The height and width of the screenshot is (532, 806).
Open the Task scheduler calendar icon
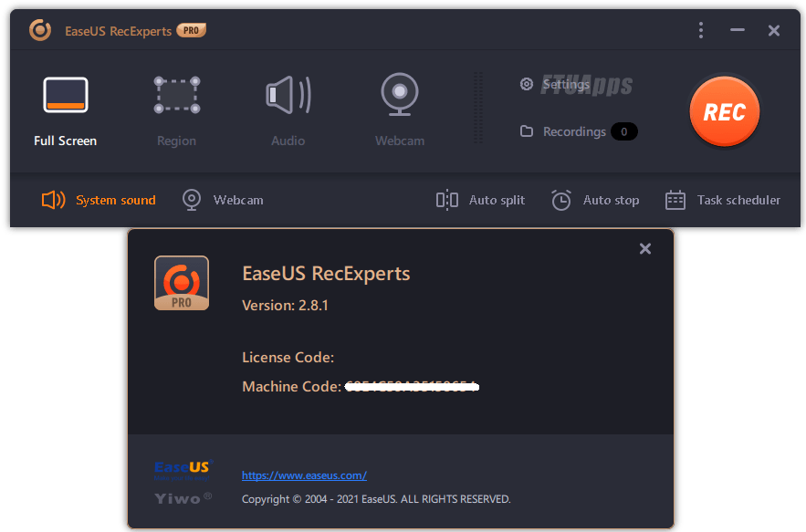pos(675,200)
